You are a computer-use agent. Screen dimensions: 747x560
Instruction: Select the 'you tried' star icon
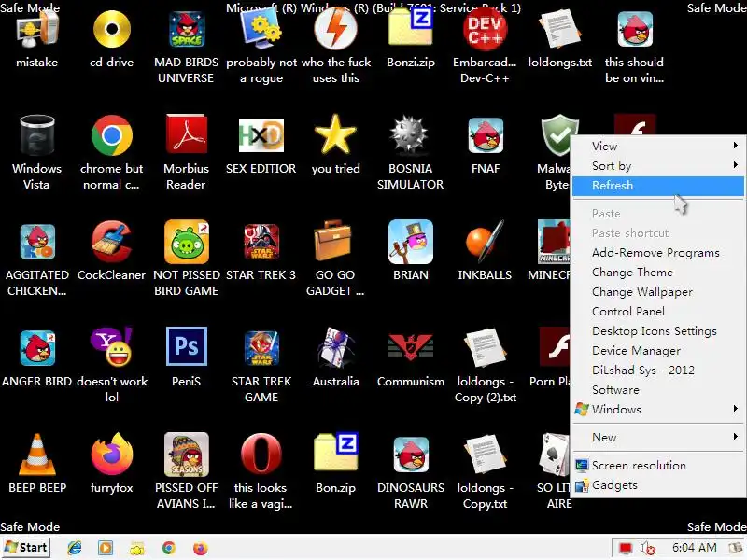(336, 134)
